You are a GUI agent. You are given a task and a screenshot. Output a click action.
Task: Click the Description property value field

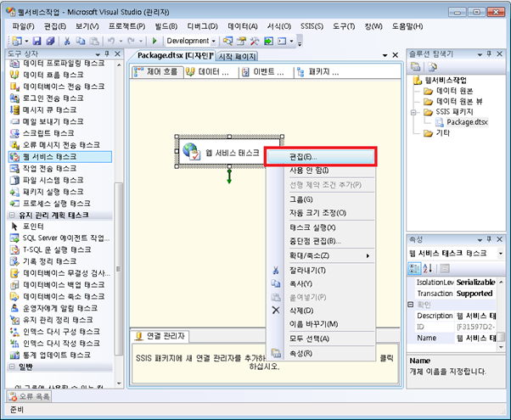[x=475, y=316]
